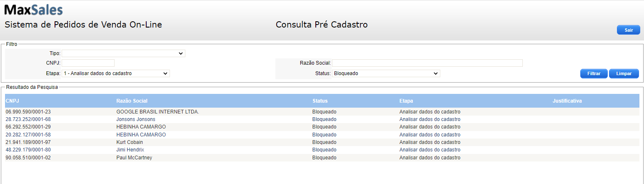Open the Tipo dropdown
Viewport: 644px width, 184px height.
[123, 53]
